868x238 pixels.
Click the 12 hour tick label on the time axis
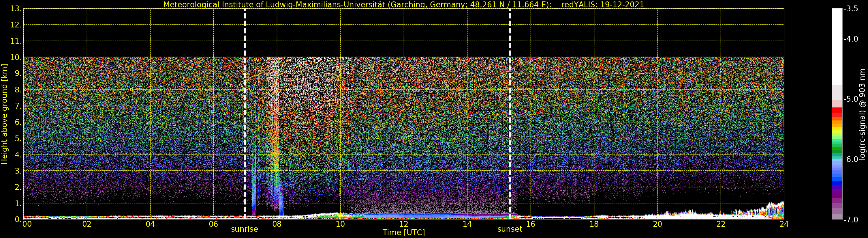403,224
